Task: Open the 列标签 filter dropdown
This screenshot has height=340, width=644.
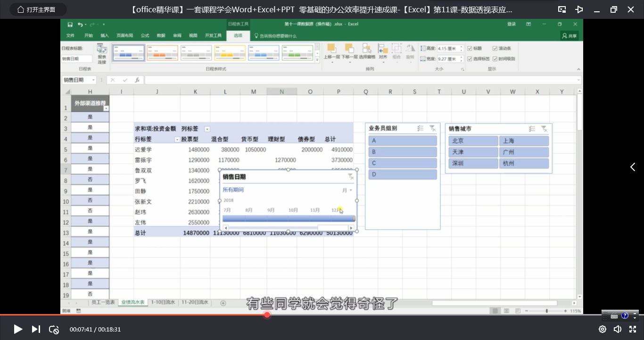Action: tap(207, 129)
